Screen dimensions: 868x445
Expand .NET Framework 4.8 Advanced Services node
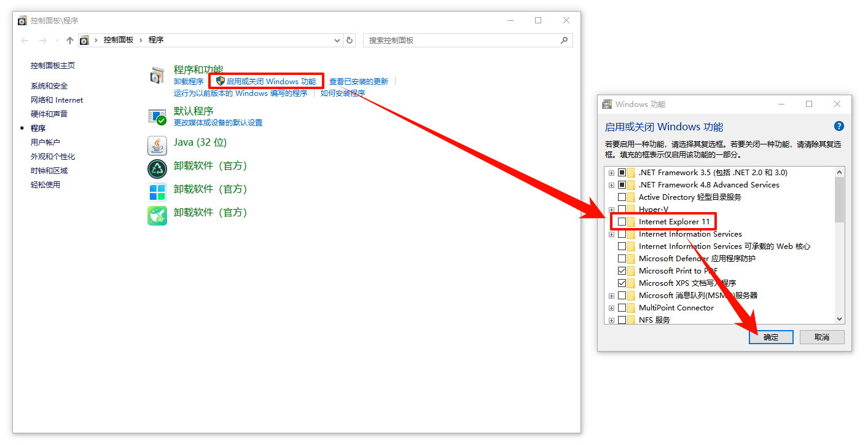coord(611,185)
